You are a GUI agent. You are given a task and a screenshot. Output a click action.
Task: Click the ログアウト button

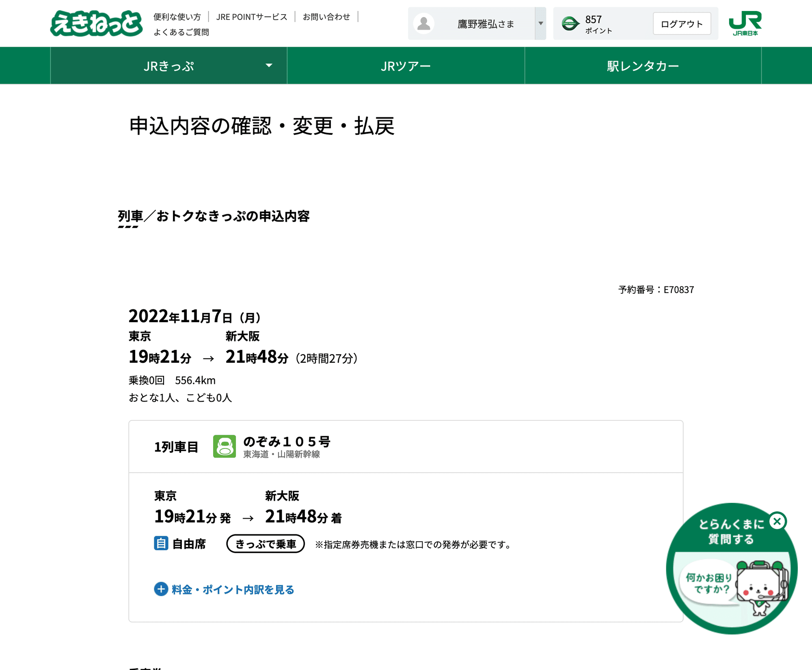tap(682, 24)
